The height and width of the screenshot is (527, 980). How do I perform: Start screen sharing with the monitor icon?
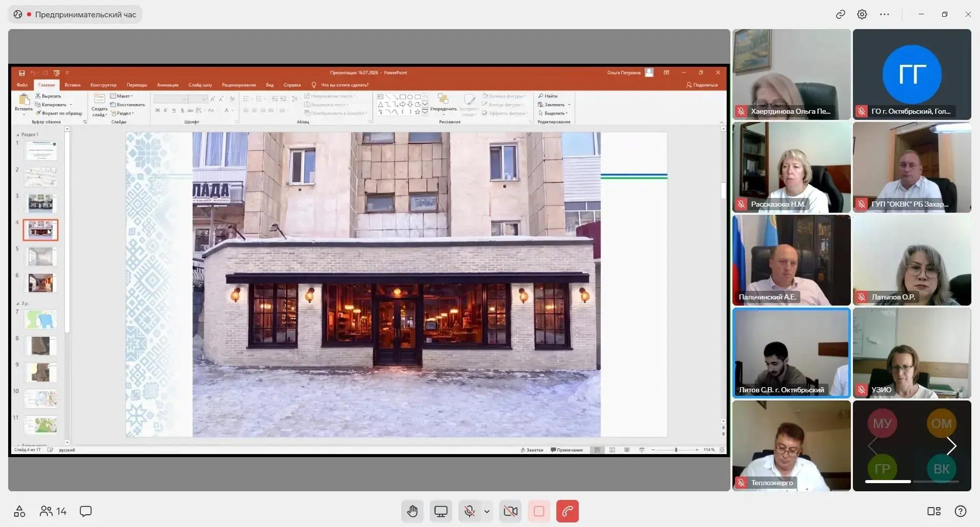tap(441, 511)
